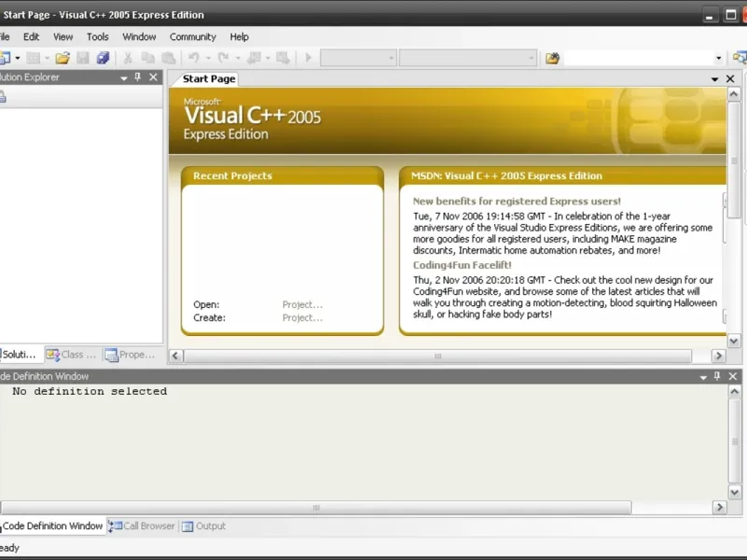
Task: Click the Start Page horizontal scrollbar thumb
Action: [x=438, y=356]
